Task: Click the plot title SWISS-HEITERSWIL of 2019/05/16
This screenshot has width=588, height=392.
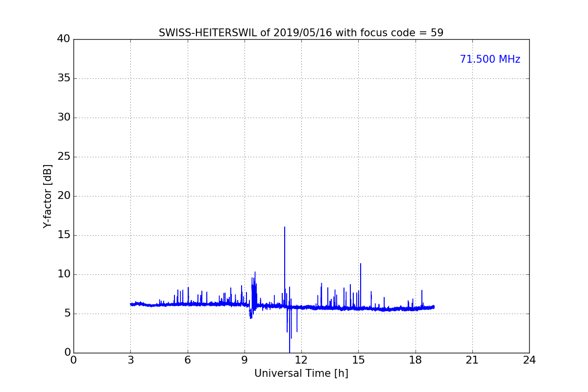Action: (301, 33)
